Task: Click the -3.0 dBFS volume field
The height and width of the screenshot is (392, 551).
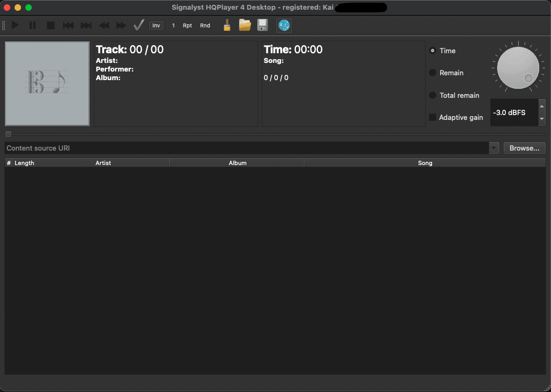Action: [x=514, y=113]
